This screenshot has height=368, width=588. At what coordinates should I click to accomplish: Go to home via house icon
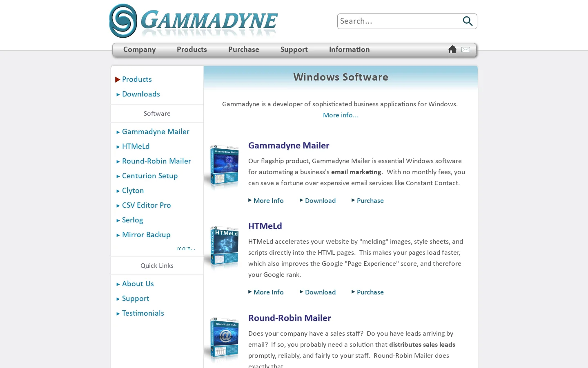pos(452,49)
